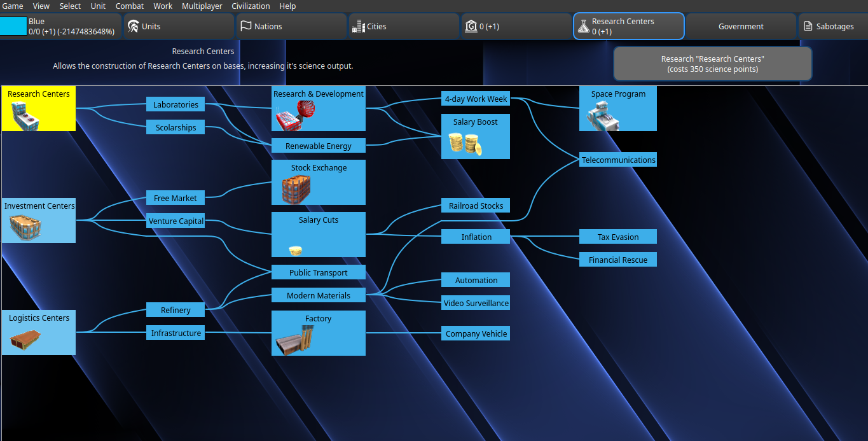Click the Research "Research Centers" button

712,64
